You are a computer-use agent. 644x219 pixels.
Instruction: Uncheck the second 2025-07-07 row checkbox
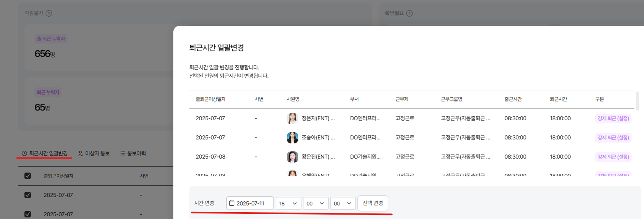coord(28,214)
